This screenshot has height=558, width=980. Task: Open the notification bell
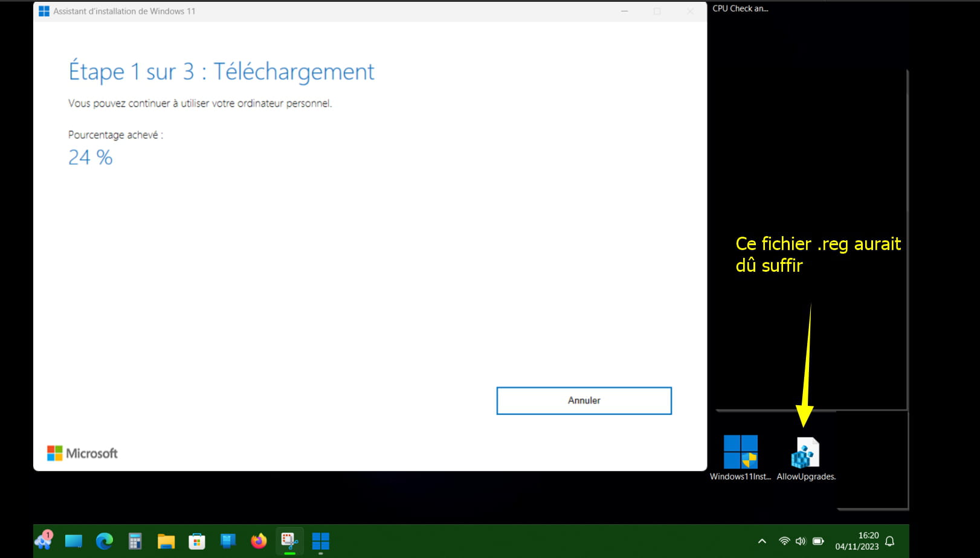pyautogui.click(x=889, y=541)
